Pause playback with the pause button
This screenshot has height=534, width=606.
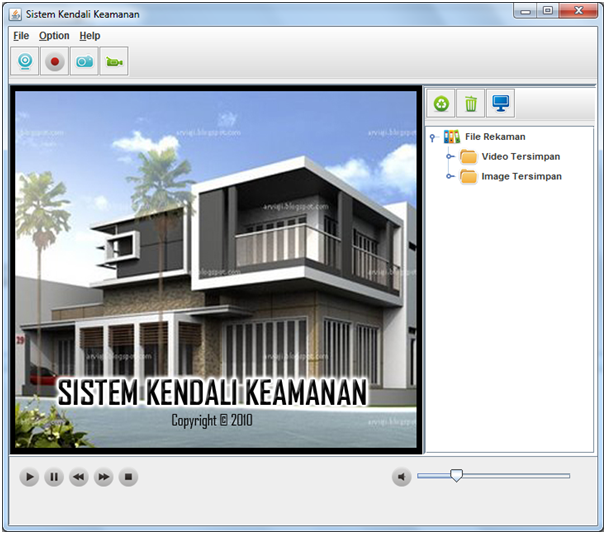point(54,478)
